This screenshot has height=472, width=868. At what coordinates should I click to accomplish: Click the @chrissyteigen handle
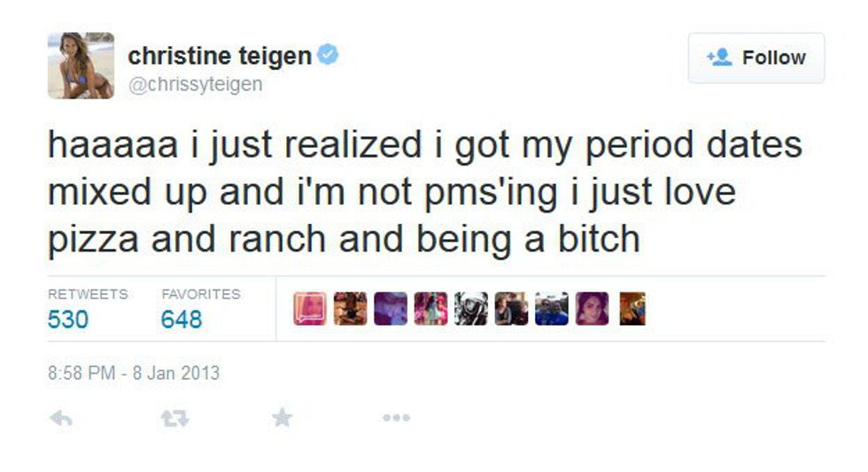click(195, 84)
